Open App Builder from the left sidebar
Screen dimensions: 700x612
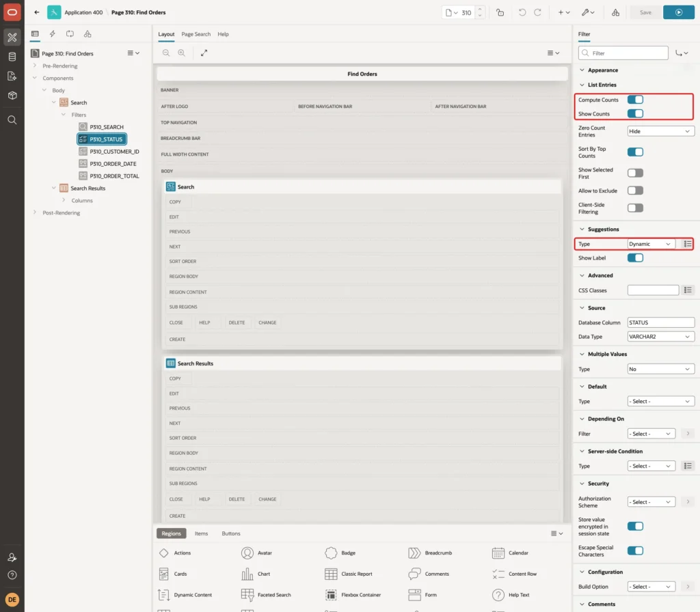tap(12, 38)
